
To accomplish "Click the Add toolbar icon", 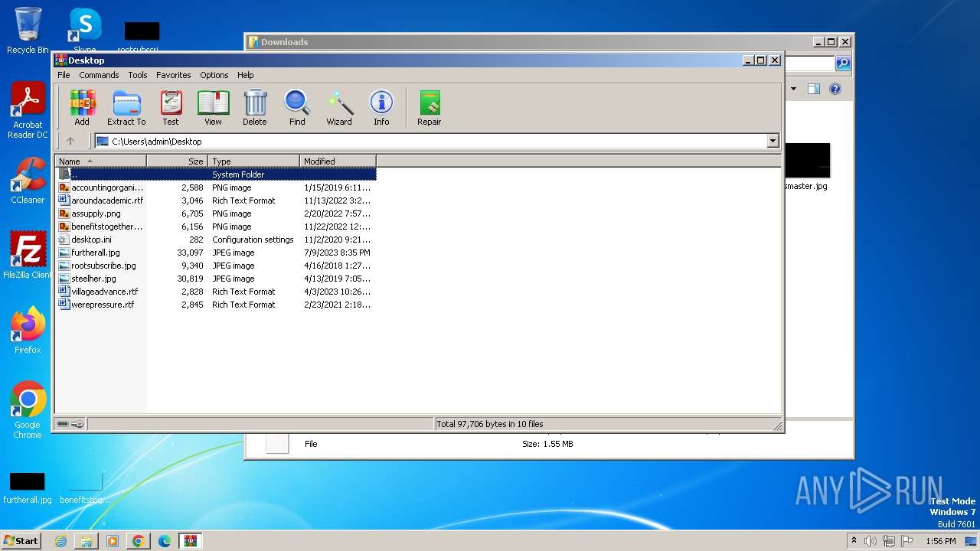I will click(x=82, y=107).
